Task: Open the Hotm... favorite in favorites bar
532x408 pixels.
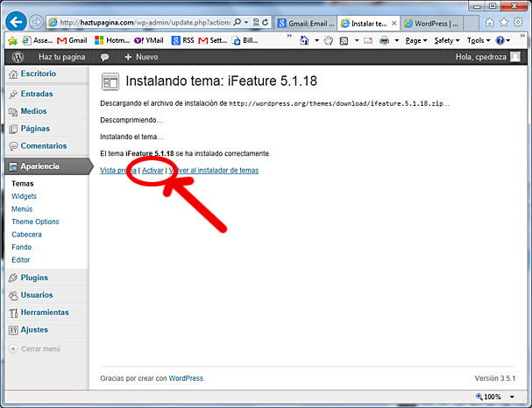Action: click(112, 40)
